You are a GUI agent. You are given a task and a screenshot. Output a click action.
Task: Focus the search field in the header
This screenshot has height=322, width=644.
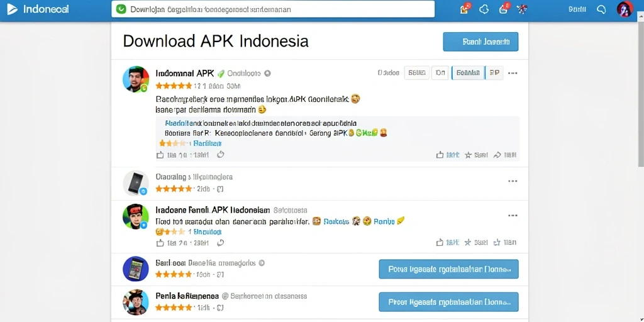point(273,9)
